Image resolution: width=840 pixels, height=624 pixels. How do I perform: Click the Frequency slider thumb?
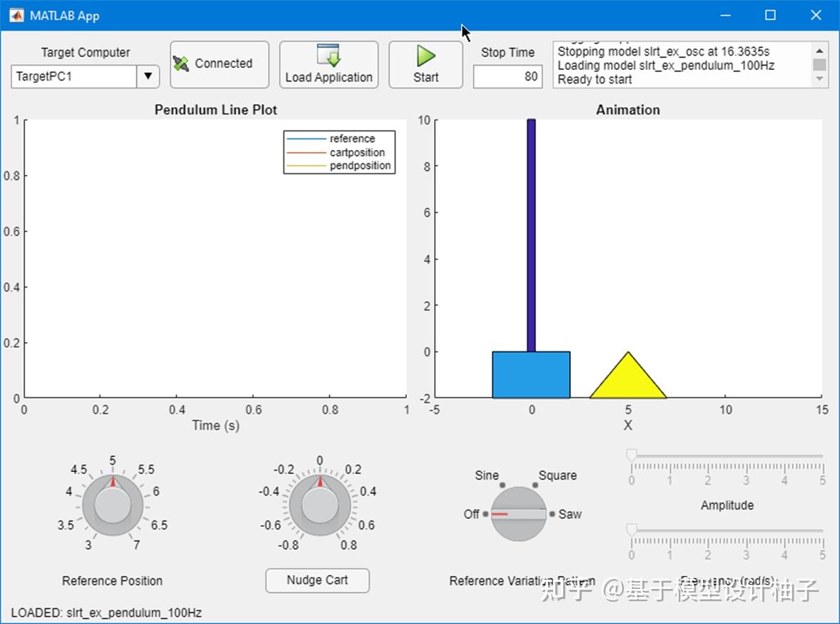pyautogui.click(x=631, y=528)
